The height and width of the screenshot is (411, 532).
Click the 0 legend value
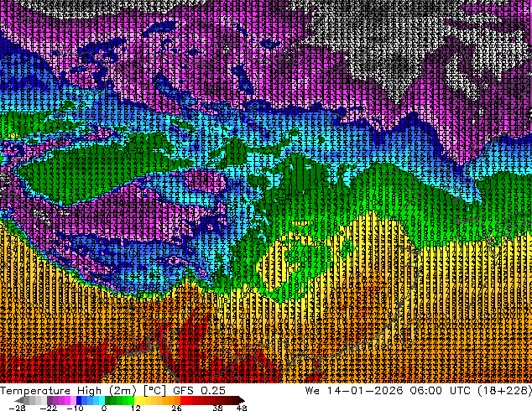(x=104, y=408)
